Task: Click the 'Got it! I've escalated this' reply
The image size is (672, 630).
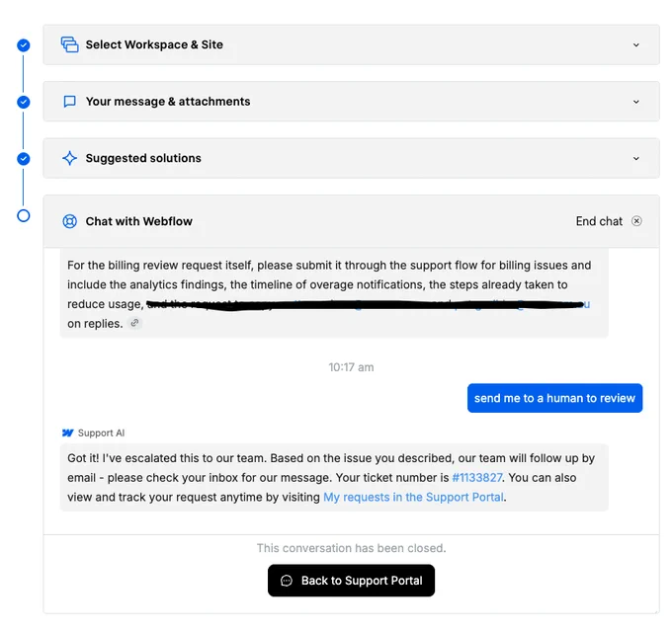Action: (334, 478)
